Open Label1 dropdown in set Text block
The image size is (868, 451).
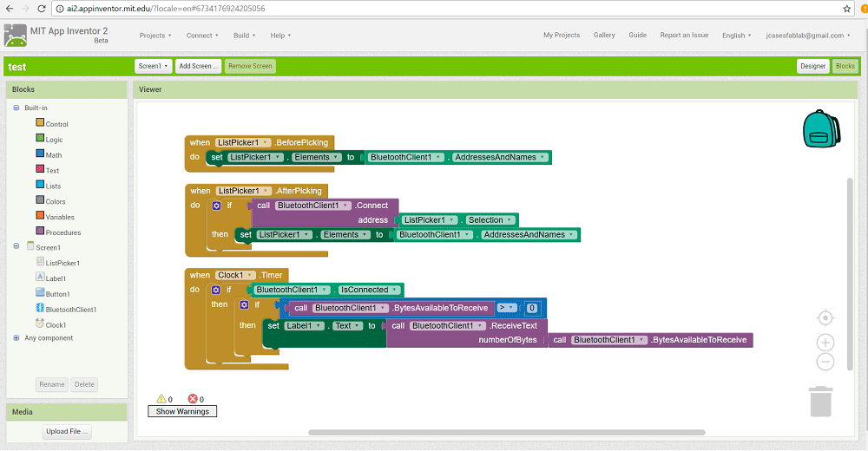[x=304, y=326]
